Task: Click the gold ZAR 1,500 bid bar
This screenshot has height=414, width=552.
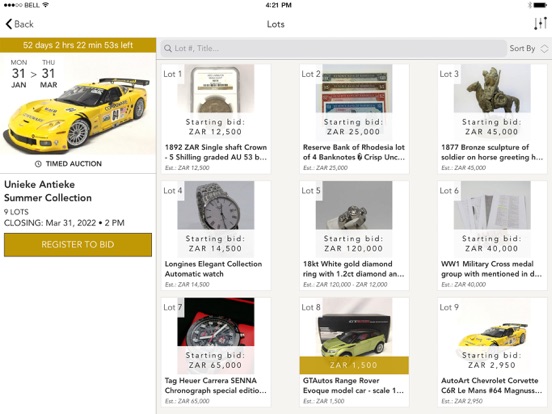Action: point(354,365)
